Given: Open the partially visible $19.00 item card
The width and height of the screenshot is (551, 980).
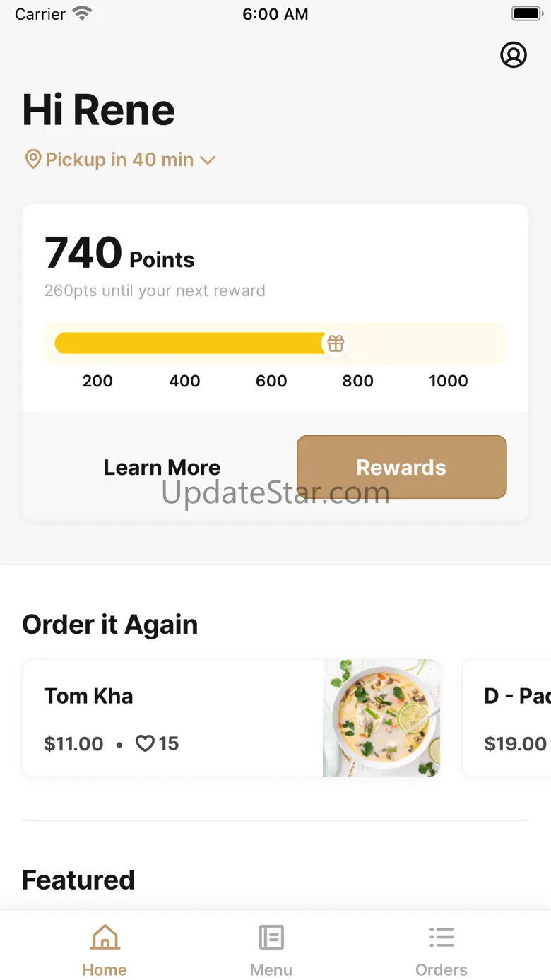Looking at the screenshot, I should [x=507, y=718].
